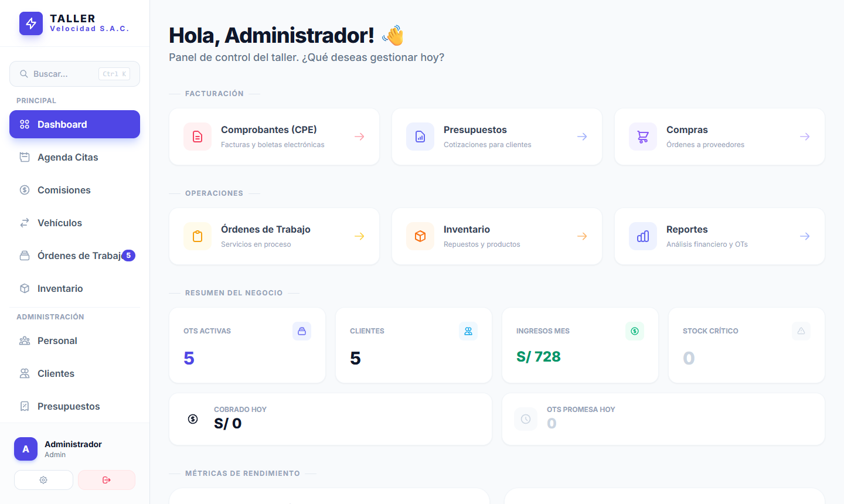Viewport: 844px width, 504px height.
Task: Follow the Inventario card arrow
Action: 582,236
